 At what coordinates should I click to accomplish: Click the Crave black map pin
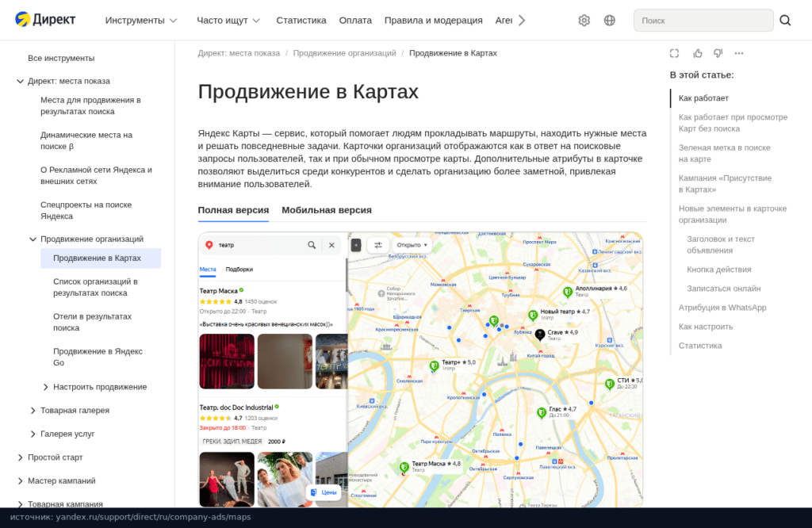539,335
